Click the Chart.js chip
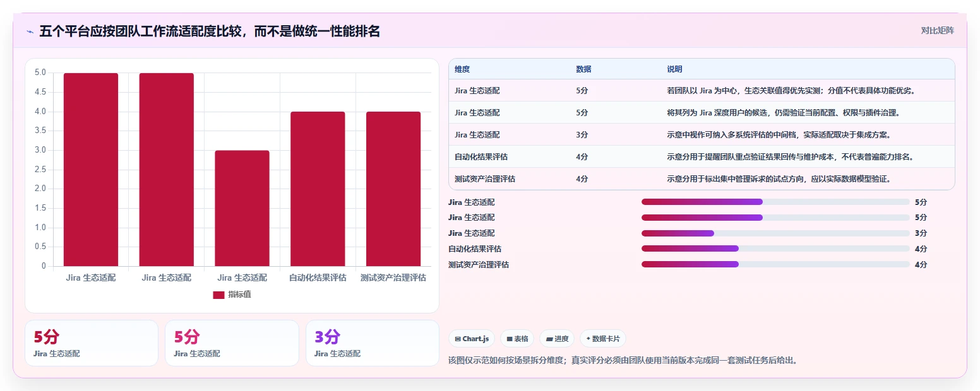 (x=472, y=339)
